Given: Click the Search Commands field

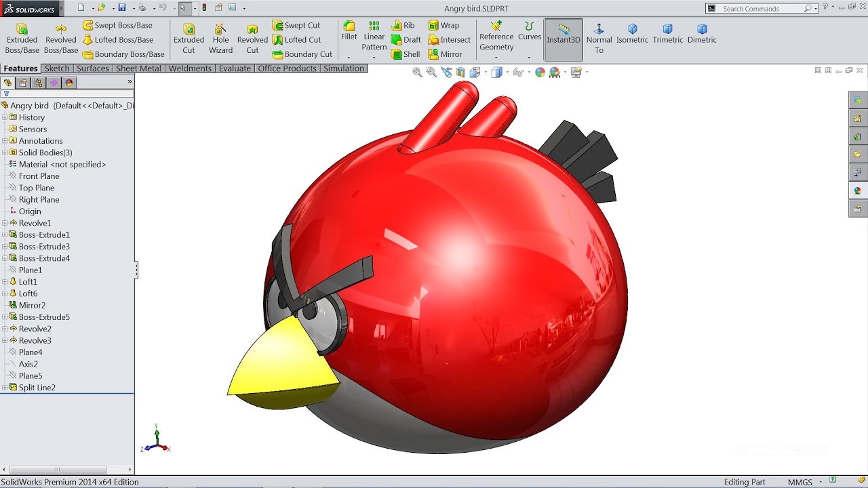Looking at the screenshot, I should [762, 8].
